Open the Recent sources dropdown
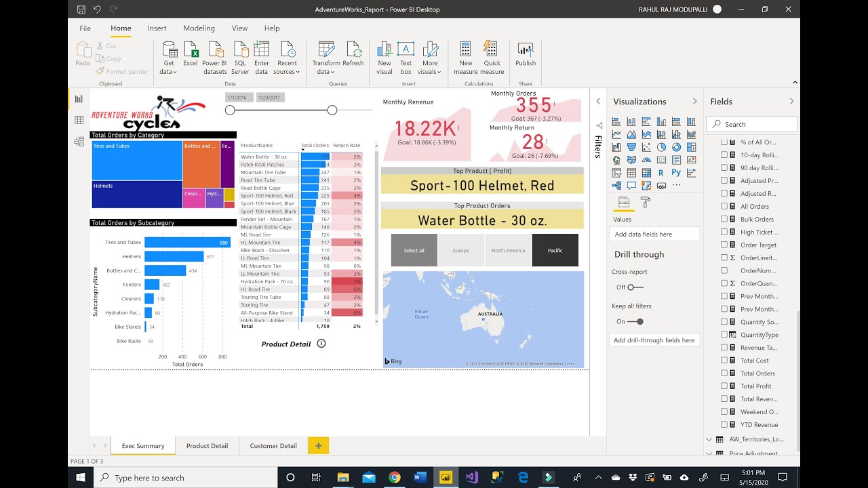 tap(287, 58)
